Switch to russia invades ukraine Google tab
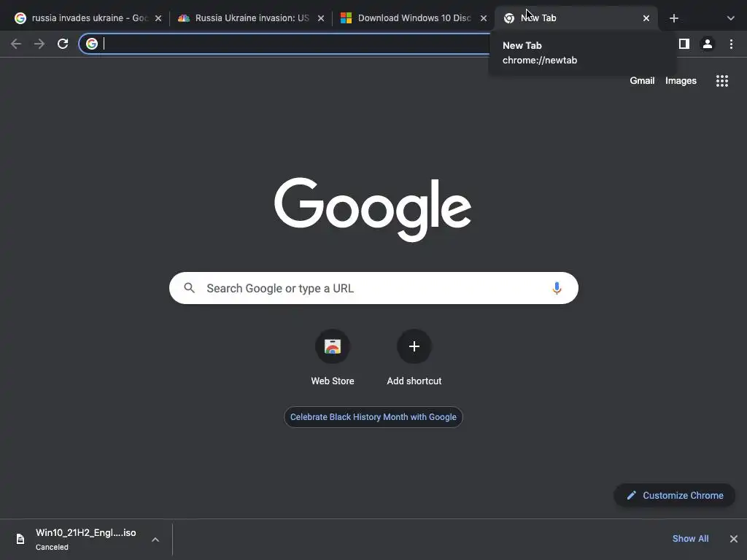This screenshot has height=560, width=747. click(88, 18)
